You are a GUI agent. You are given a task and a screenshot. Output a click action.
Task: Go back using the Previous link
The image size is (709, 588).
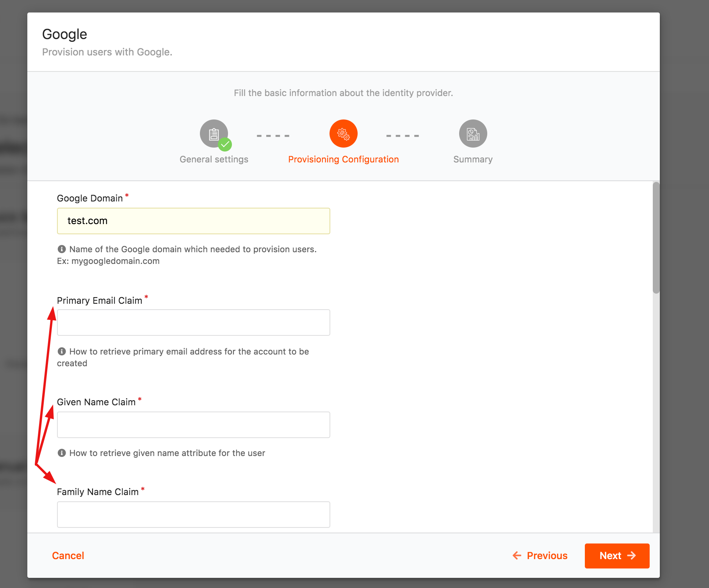click(540, 556)
